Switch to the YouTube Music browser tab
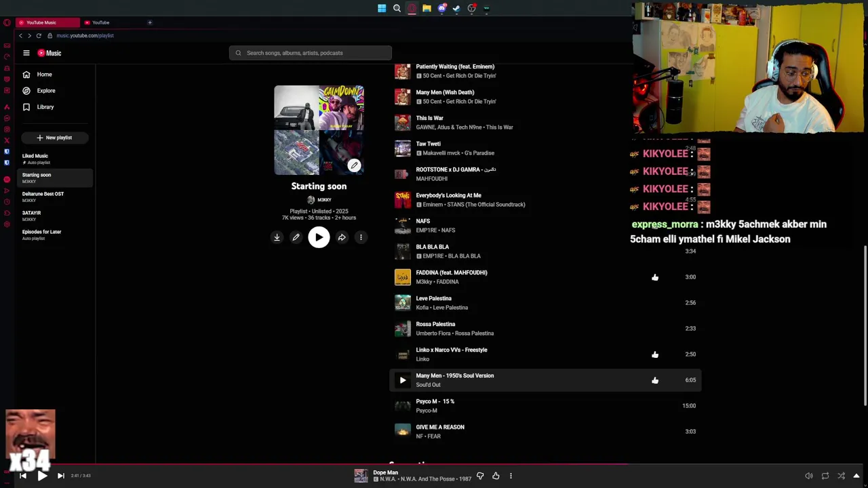Viewport: 868px width, 488px height. pos(47,22)
